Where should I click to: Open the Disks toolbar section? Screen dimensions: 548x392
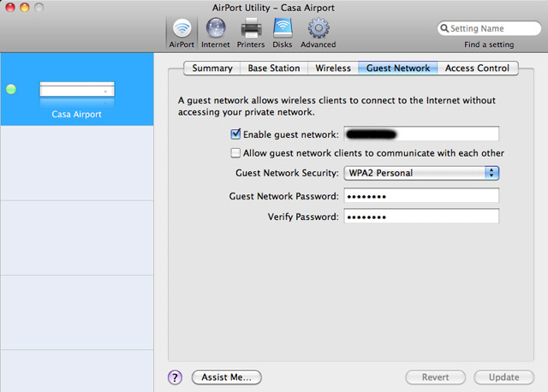[x=283, y=33]
